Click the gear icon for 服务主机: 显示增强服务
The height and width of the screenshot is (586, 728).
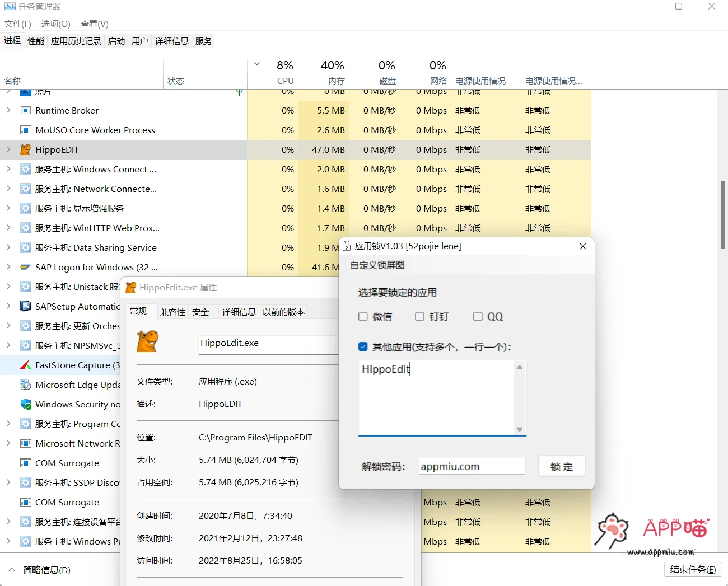point(25,208)
